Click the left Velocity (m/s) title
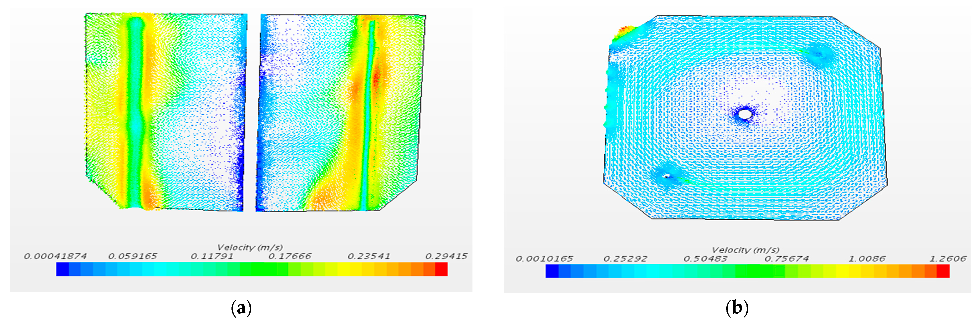 [250, 247]
